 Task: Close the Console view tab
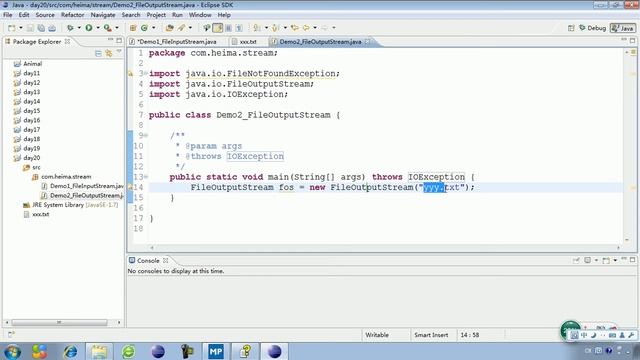click(165, 260)
